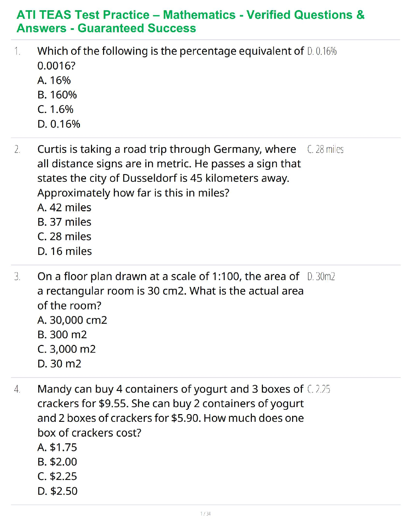This screenshot has height=532, width=411.
Task: Click the 1 / 34 page indicator
Action: click(205, 514)
